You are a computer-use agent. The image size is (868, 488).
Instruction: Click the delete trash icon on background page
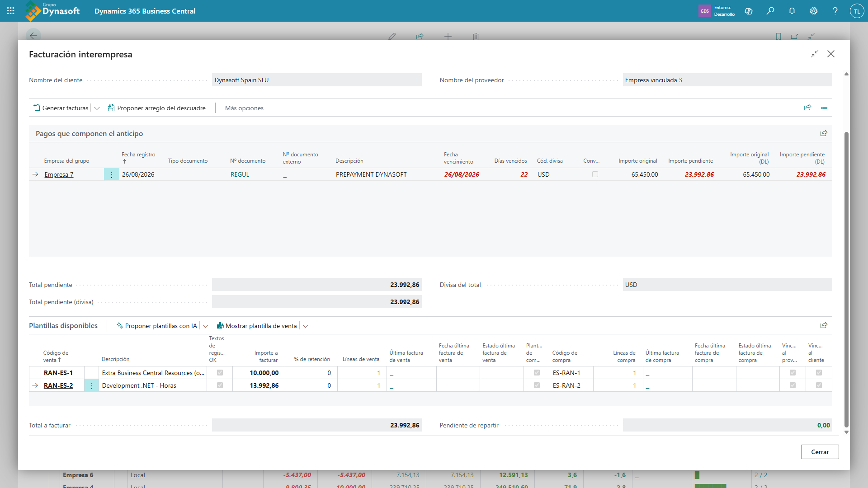point(476,36)
